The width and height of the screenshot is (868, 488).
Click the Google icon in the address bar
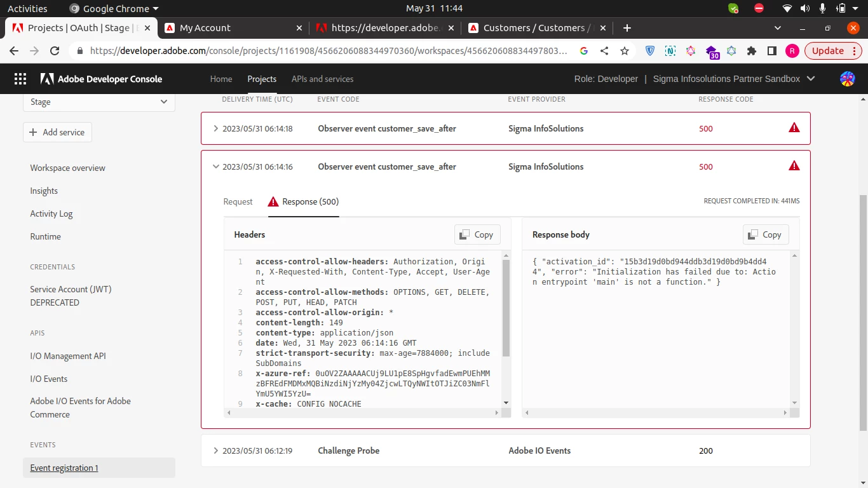pyautogui.click(x=584, y=51)
